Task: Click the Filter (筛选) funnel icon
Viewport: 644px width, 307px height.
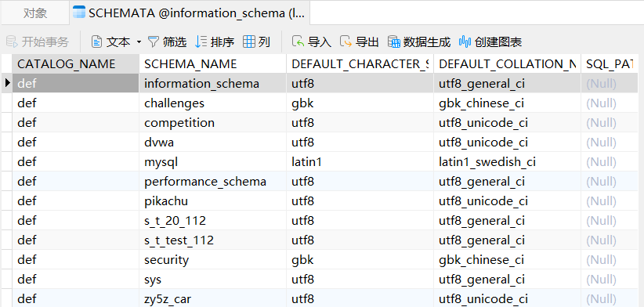Action: [154, 42]
